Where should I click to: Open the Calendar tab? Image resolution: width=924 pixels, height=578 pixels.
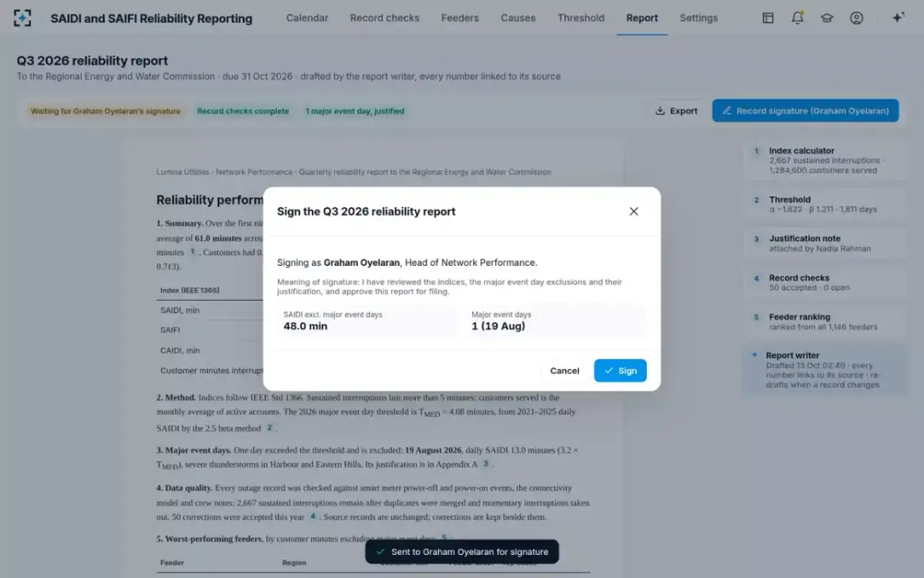pyautogui.click(x=307, y=18)
